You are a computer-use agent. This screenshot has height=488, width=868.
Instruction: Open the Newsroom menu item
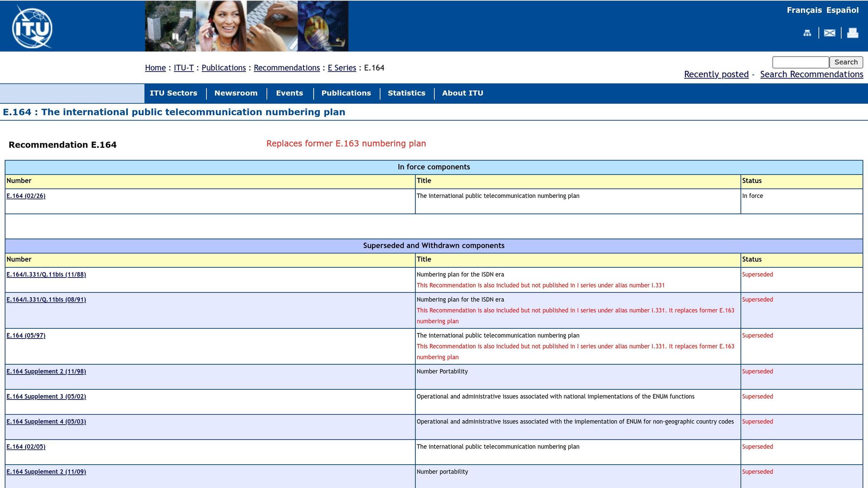point(236,93)
